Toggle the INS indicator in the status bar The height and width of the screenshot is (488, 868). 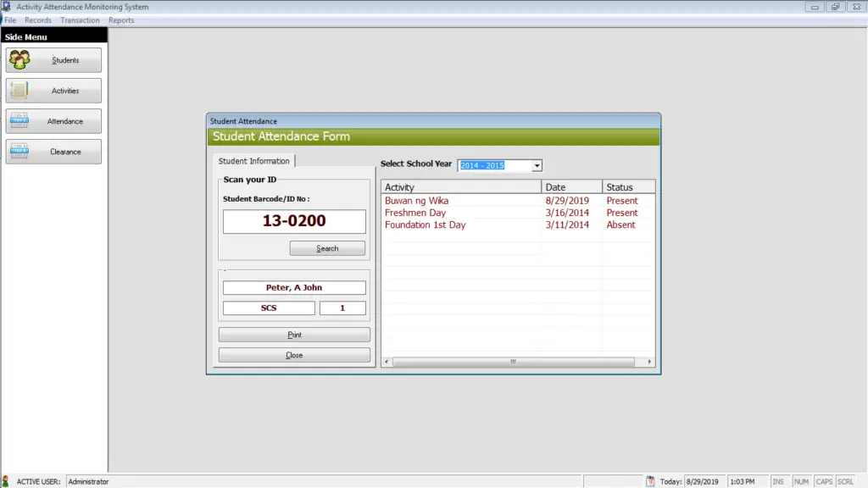777,480
